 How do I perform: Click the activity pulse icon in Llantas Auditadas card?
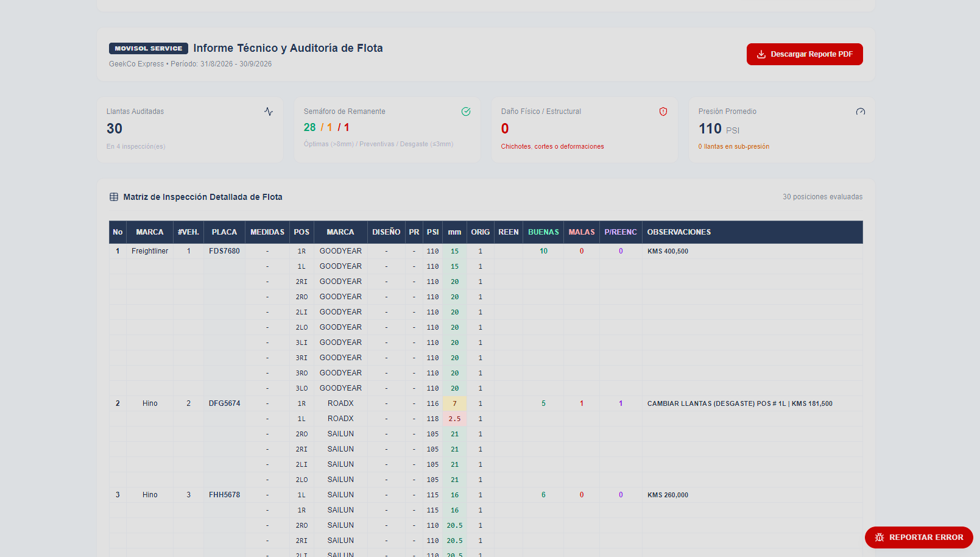point(269,112)
